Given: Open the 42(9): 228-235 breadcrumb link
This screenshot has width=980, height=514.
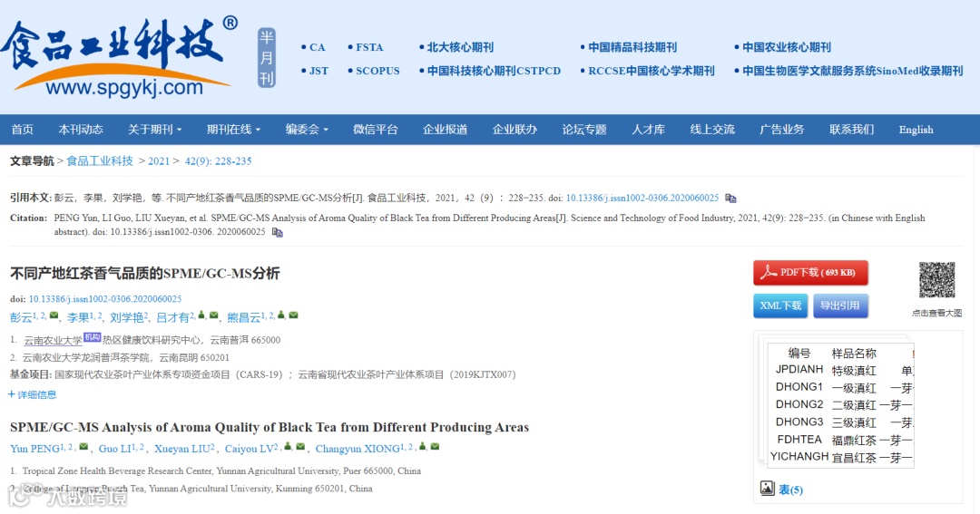Looking at the screenshot, I should 218,161.
